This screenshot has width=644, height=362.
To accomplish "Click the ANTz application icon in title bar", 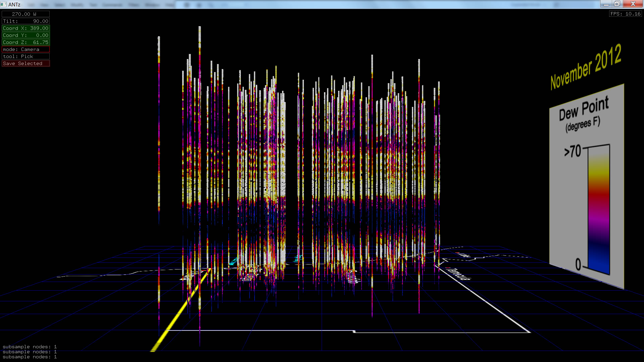I will coord(3,4).
